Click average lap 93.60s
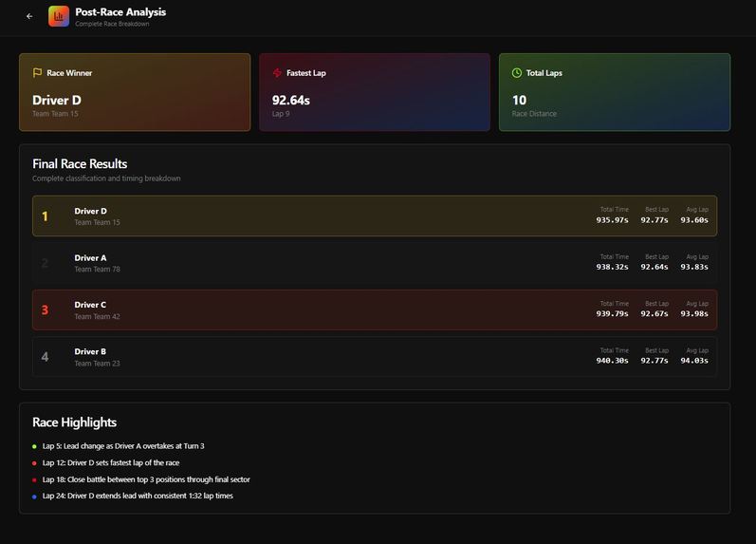756x544 pixels. coord(694,220)
